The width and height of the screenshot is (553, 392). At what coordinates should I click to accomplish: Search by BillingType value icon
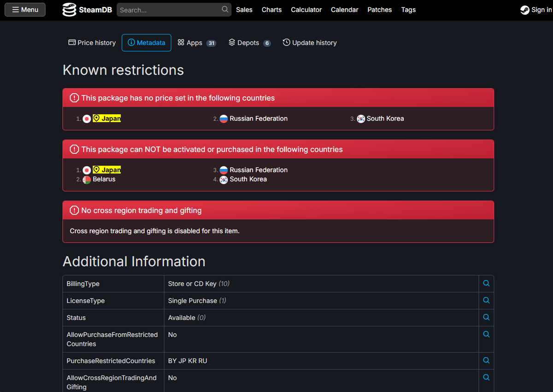coord(486,283)
